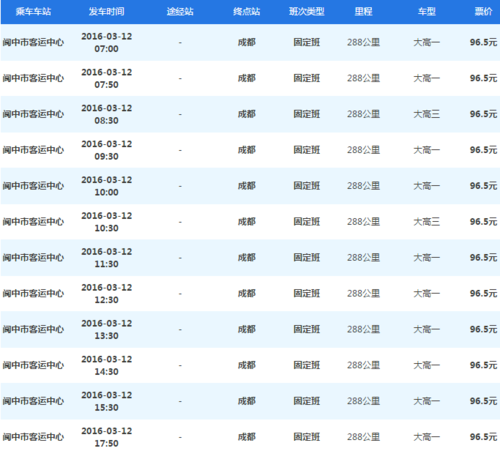
Task: Click ticket price of 13:30 departure
Action: [x=483, y=329]
